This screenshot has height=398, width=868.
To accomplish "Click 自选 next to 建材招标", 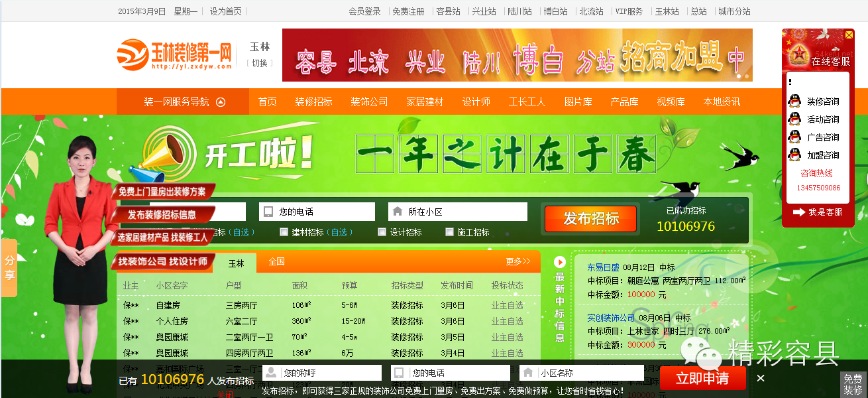I will pyautogui.click(x=339, y=232).
